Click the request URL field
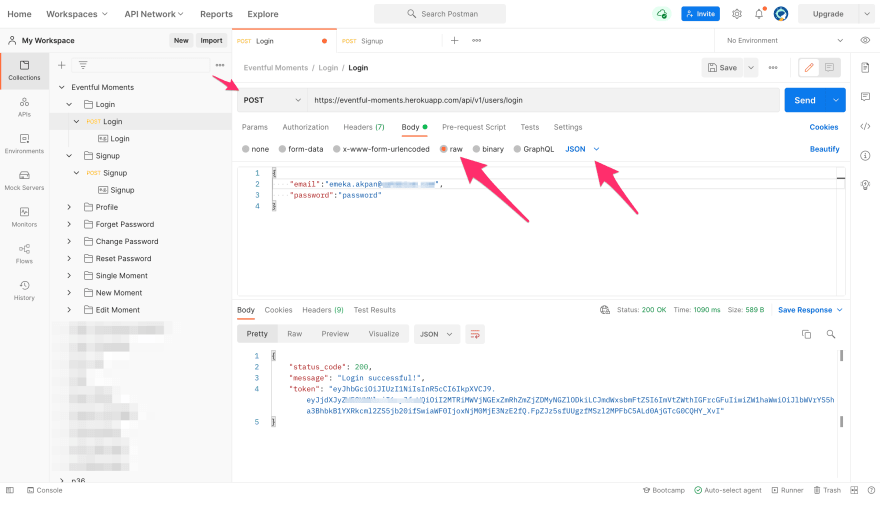The image size is (880, 510). (x=543, y=100)
